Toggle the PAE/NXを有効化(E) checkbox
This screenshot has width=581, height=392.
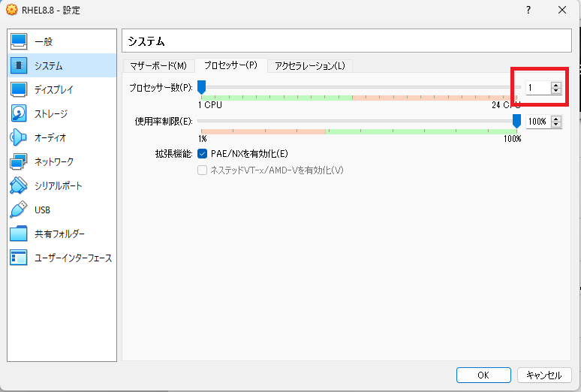203,153
